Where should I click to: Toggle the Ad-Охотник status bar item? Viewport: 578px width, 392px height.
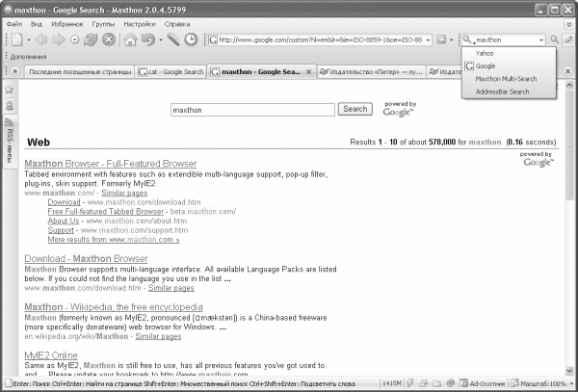click(x=483, y=383)
